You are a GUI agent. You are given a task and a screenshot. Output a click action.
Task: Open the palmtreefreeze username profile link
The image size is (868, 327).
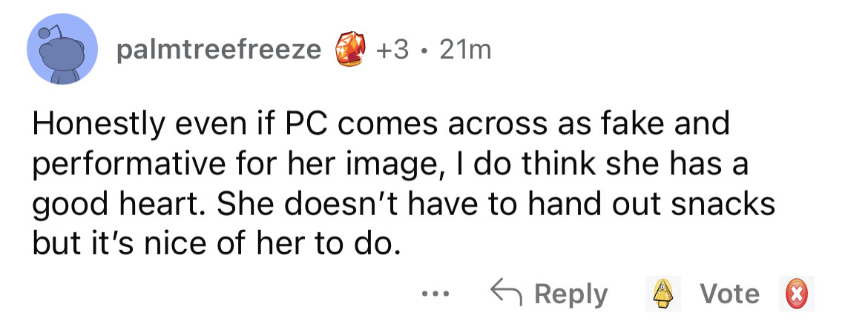coord(219,50)
